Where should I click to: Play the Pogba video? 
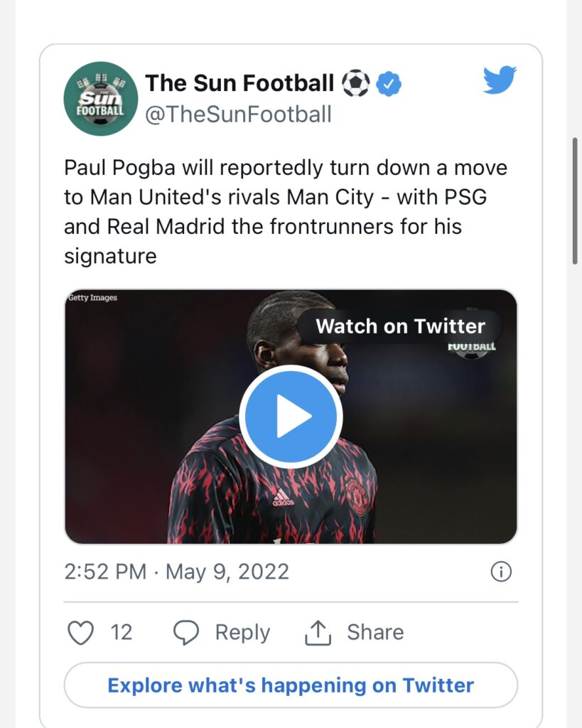tap(291, 417)
